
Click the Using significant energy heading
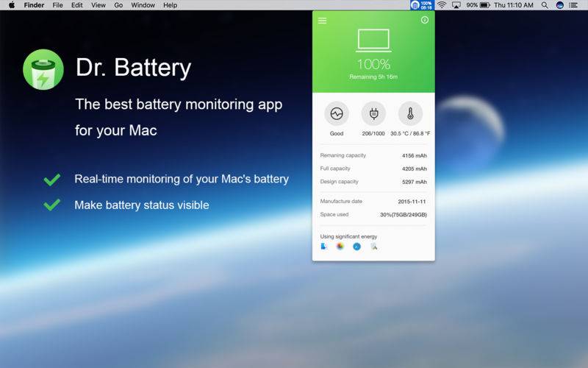click(x=348, y=236)
